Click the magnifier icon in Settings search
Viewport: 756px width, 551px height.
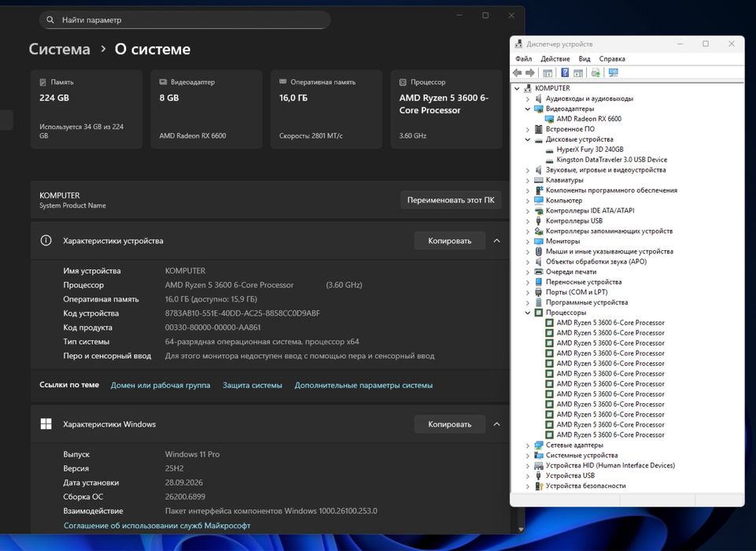point(50,20)
